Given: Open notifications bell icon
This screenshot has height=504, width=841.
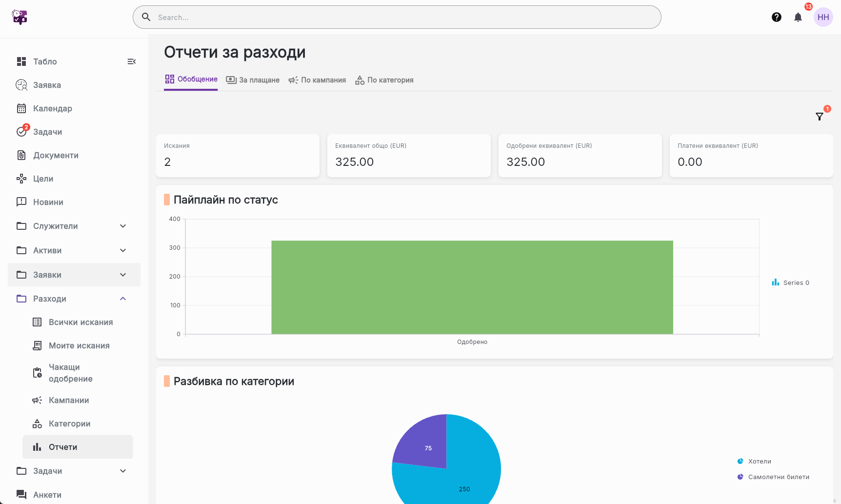Looking at the screenshot, I should tap(798, 17).
